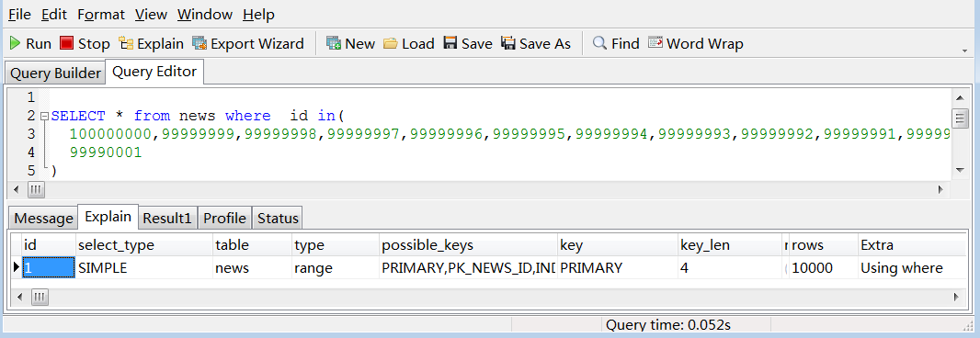Screen dimensions: 980x338
Task: Click editor scrollbar down arrow
Action: [x=961, y=170]
